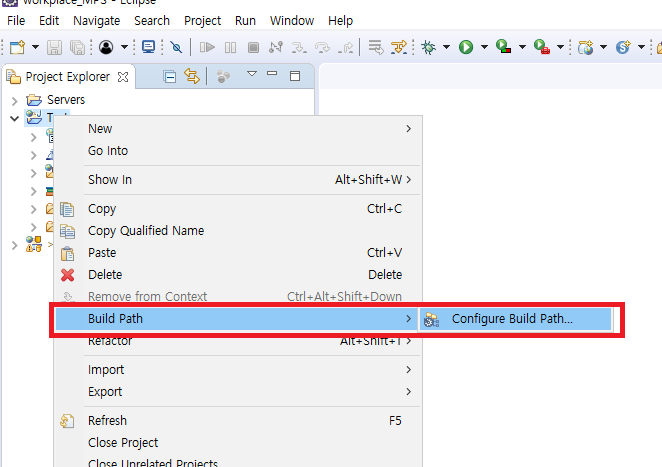
Task: Open the Export submenu
Action: [x=238, y=392]
